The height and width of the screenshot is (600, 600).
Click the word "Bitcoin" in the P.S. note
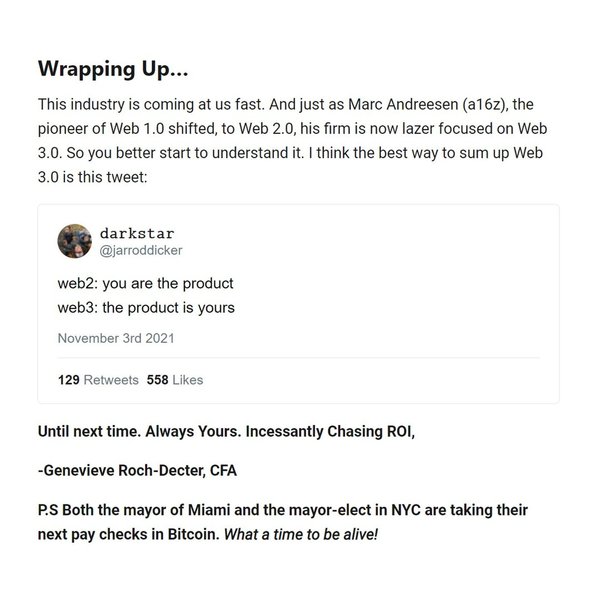click(191, 534)
